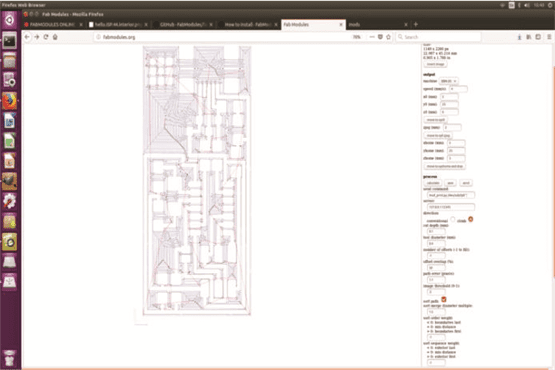The height and width of the screenshot is (370, 555).
Task: Close the active Fab Modules tab
Action: pos(341,24)
